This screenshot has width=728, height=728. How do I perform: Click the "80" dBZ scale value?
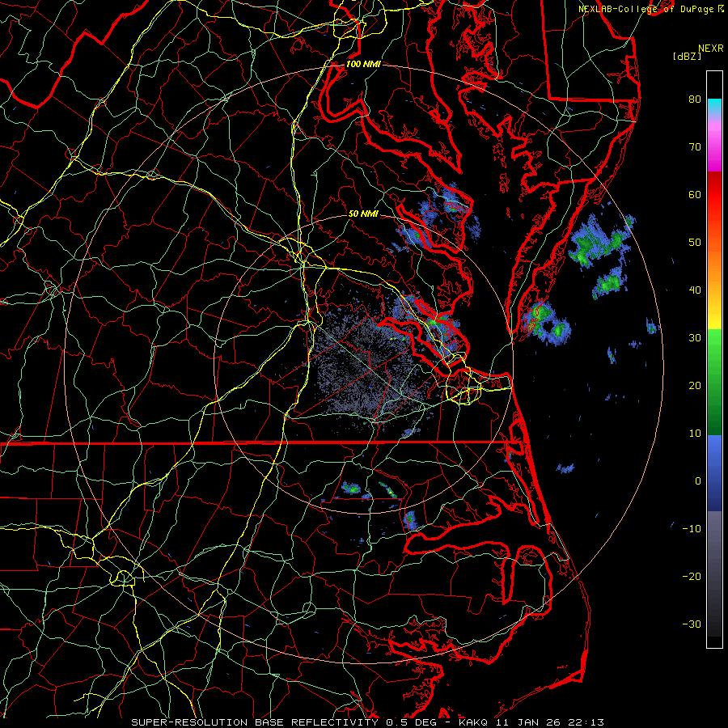(x=695, y=99)
